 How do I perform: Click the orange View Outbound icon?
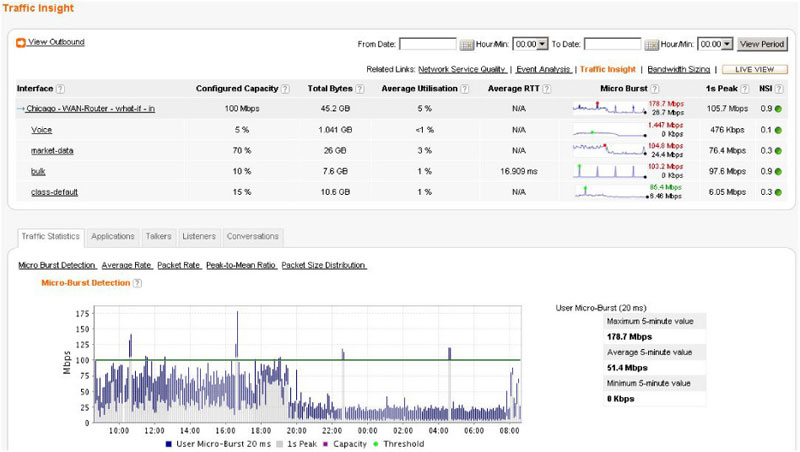(x=20, y=43)
